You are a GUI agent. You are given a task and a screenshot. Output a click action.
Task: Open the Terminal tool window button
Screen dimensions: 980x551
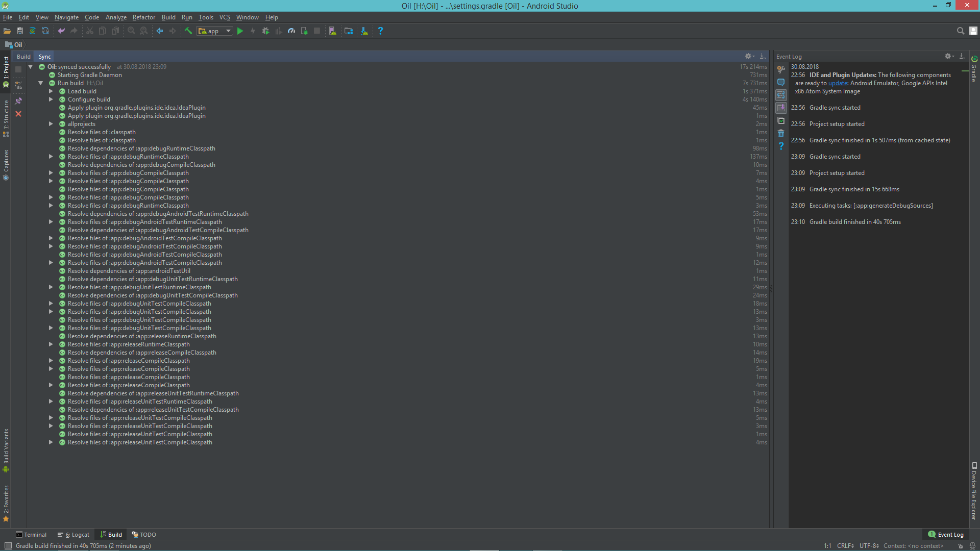click(31, 535)
